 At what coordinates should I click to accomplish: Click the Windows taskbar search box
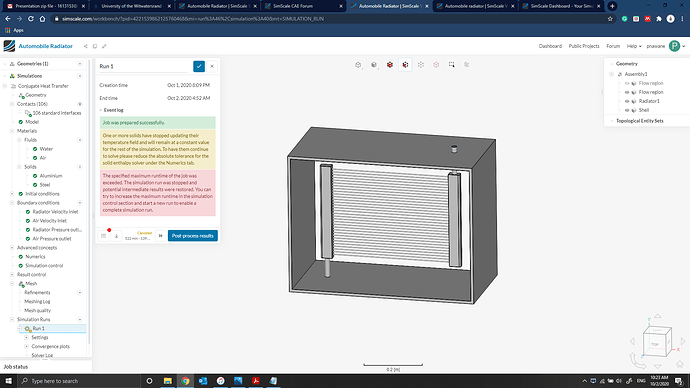79,381
